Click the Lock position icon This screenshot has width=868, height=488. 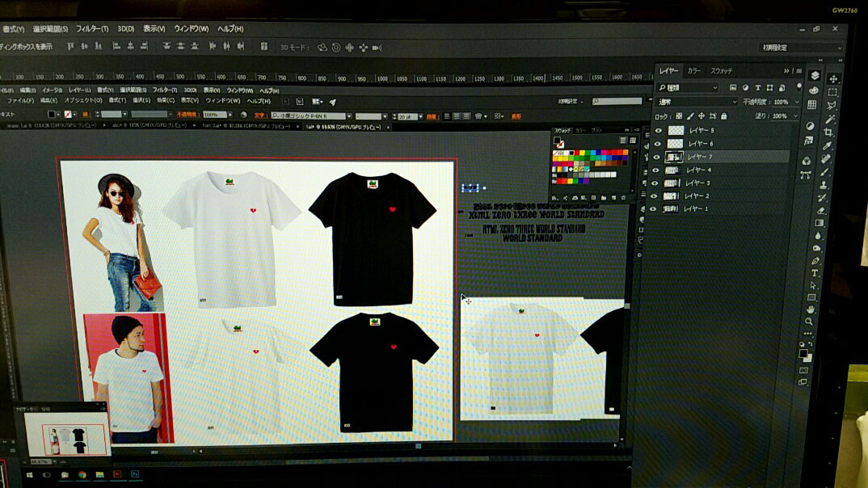pyautogui.click(x=702, y=116)
